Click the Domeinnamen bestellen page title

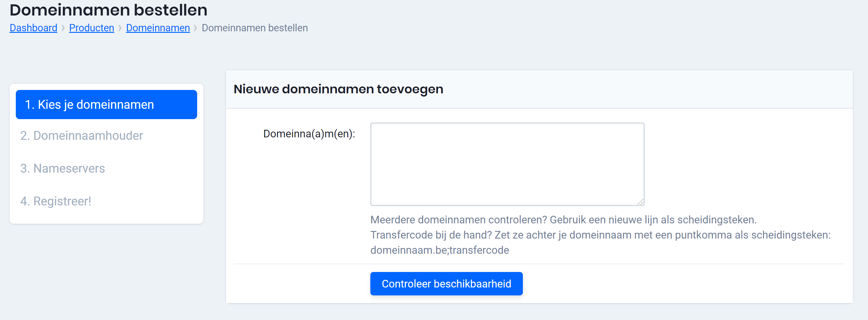click(108, 10)
